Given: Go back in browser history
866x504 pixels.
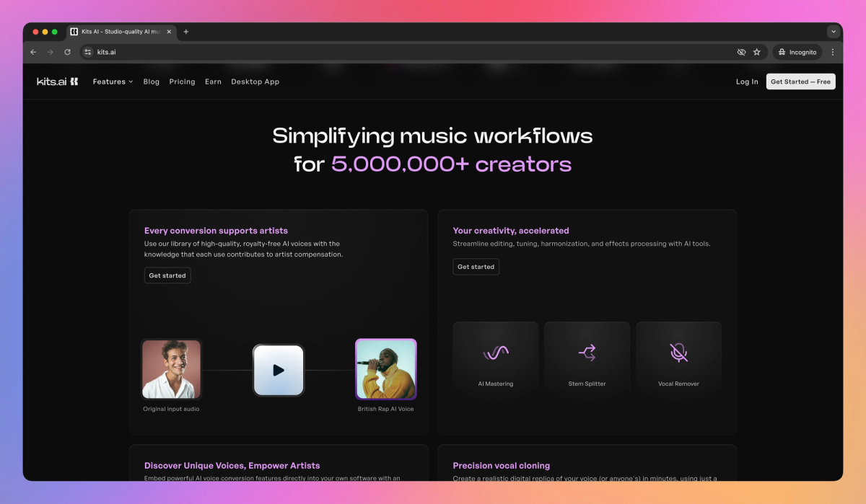Looking at the screenshot, I should [33, 52].
